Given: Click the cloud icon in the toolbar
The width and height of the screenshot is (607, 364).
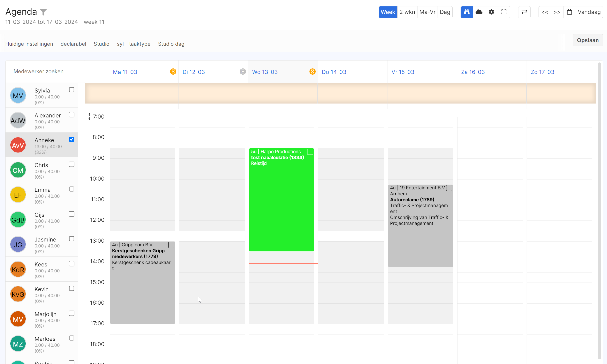Looking at the screenshot, I should 479,12.
